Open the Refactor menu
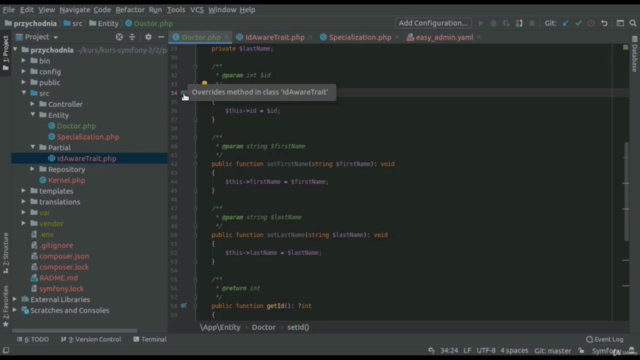Screen dimensions: 640x360 click(130, 10)
